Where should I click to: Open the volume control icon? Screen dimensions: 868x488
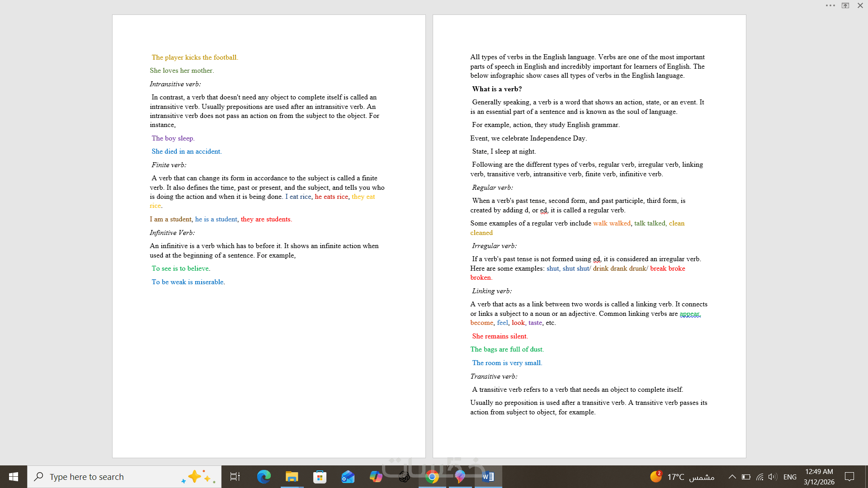pyautogui.click(x=772, y=477)
